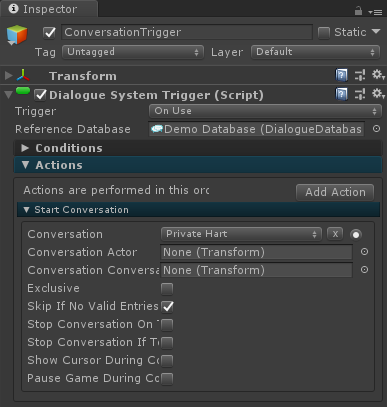The width and height of the screenshot is (387, 407).
Task: Open the Dialogue System Trigger gear menu
Action: (378, 94)
